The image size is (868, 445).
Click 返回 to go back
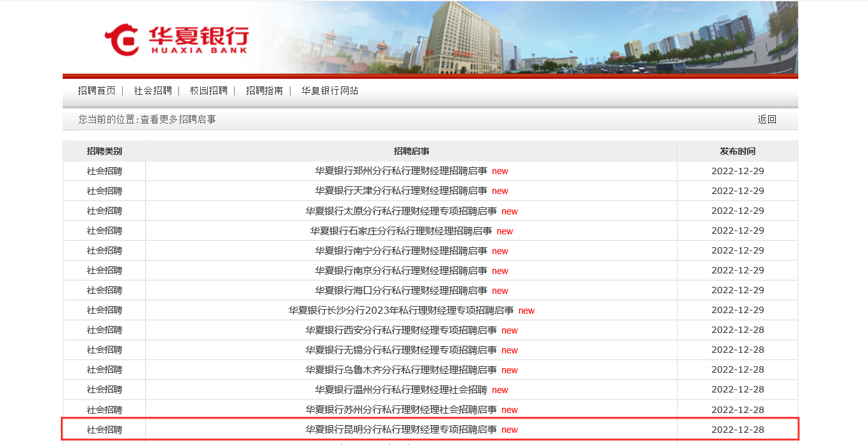766,119
